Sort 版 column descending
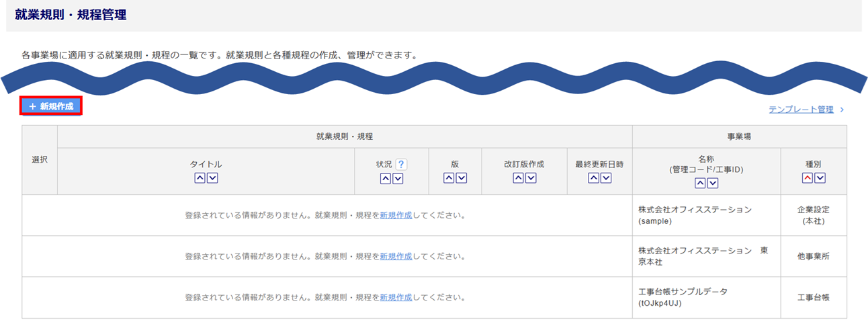 point(461,178)
